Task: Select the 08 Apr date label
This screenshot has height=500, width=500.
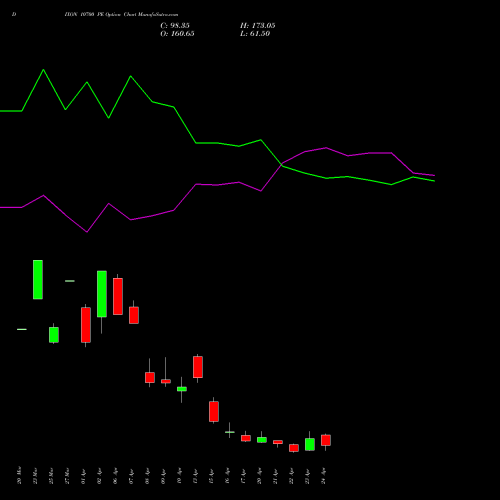Action: (147, 476)
